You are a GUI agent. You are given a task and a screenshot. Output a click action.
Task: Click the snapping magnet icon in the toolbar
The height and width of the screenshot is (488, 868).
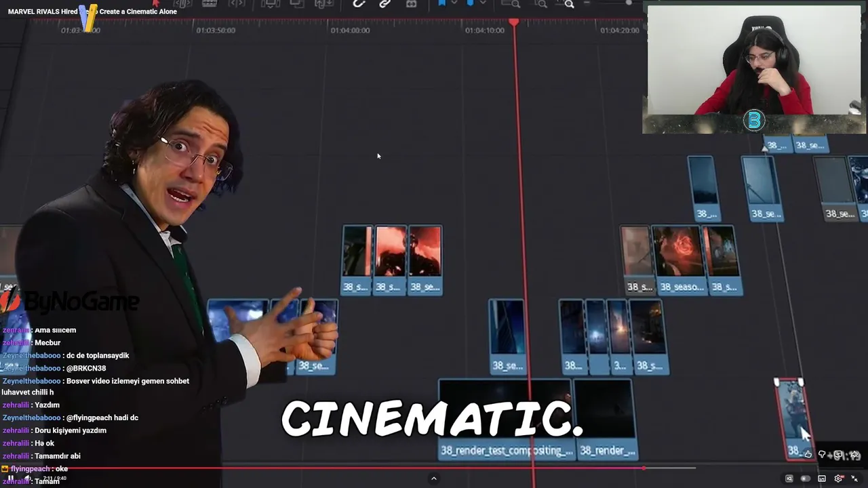359,3
